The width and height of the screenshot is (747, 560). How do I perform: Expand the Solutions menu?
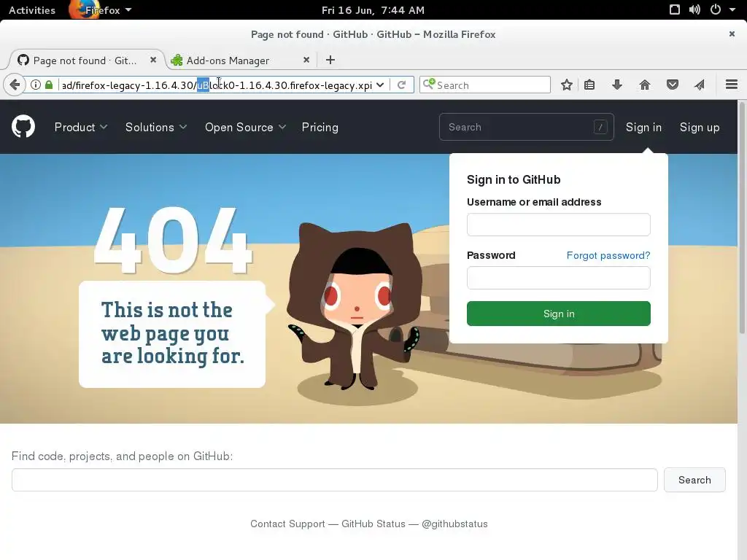pos(156,127)
